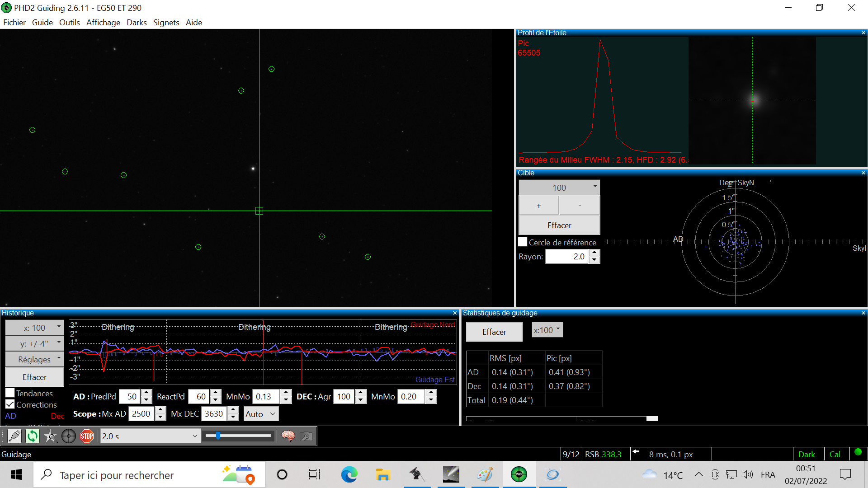Click the red STOP icon
Image resolution: width=868 pixels, height=488 pixels.
[x=87, y=436]
